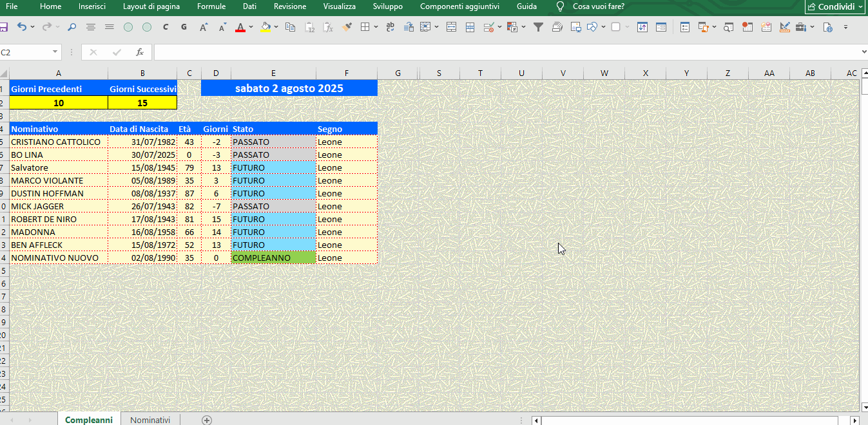The height and width of the screenshot is (425, 868).
Task: Open the font color dropdown arrow
Action: (251, 27)
